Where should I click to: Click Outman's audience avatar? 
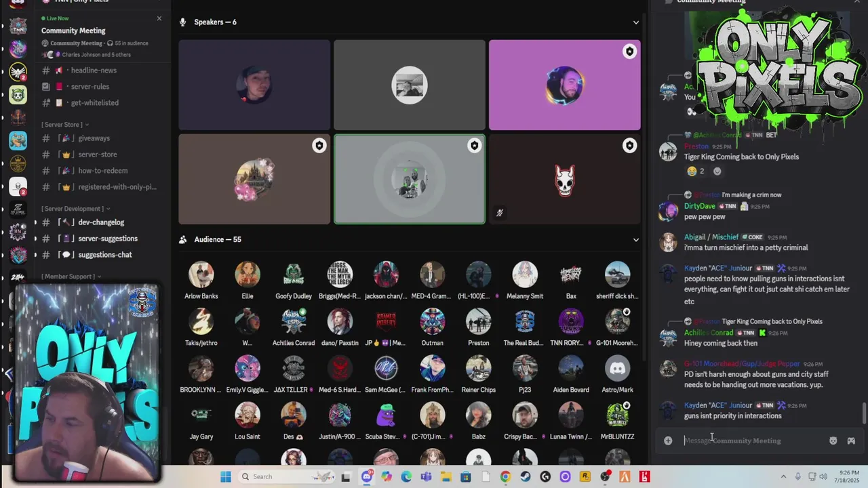pyautogui.click(x=432, y=321)
